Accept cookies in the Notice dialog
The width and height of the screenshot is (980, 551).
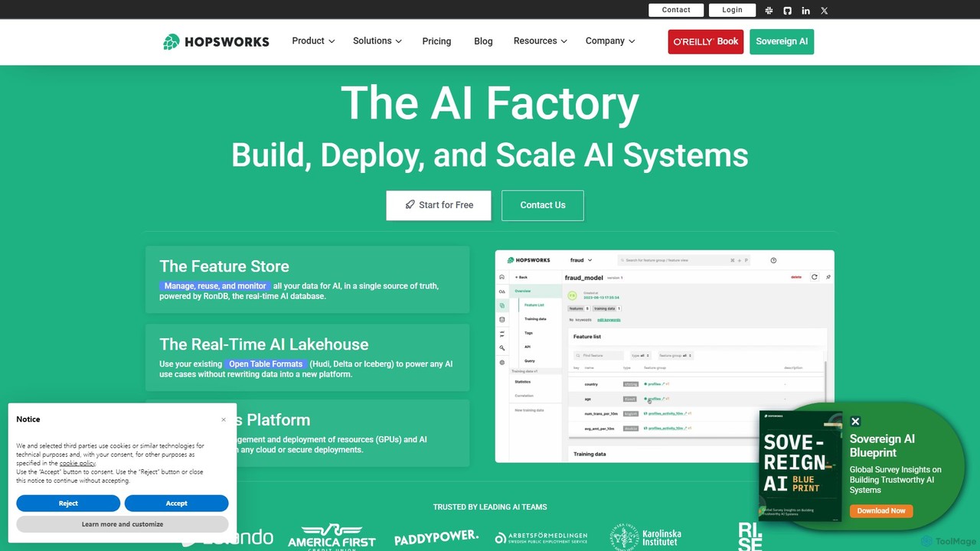pyautogui.click(x=177, y=504)
